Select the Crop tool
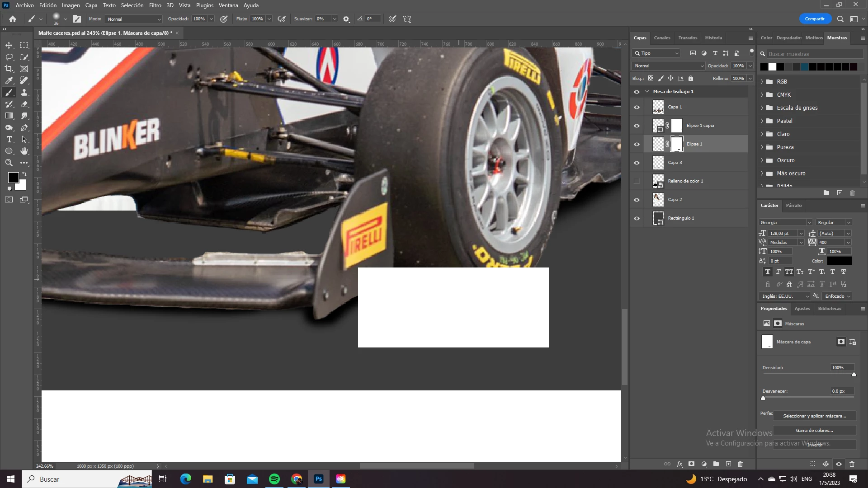The image size is (868, 488). click(9, 69)
